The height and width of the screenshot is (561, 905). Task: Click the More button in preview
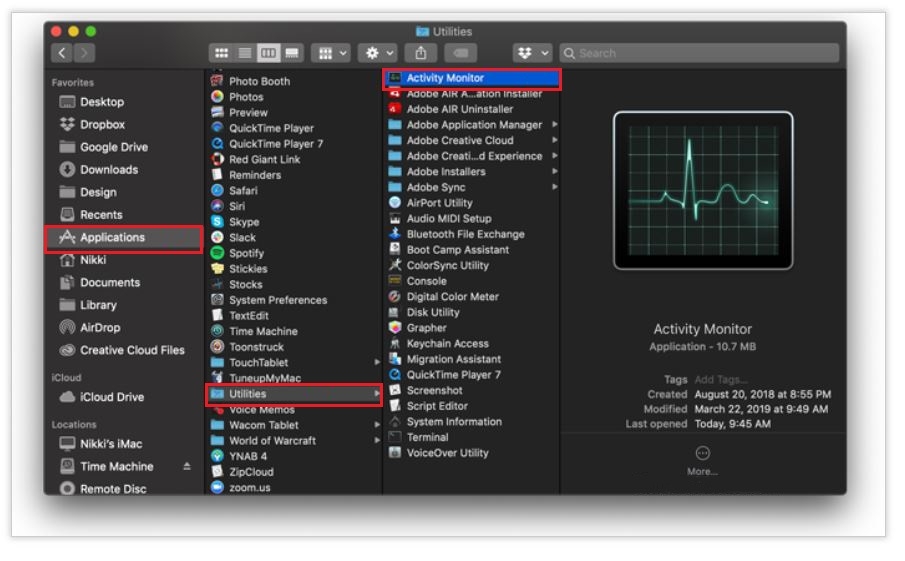(702, 461)
